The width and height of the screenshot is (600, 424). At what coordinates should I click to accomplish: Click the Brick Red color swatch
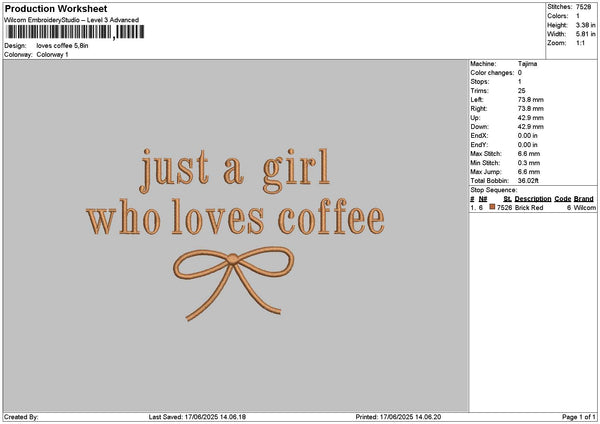(492, 207)
